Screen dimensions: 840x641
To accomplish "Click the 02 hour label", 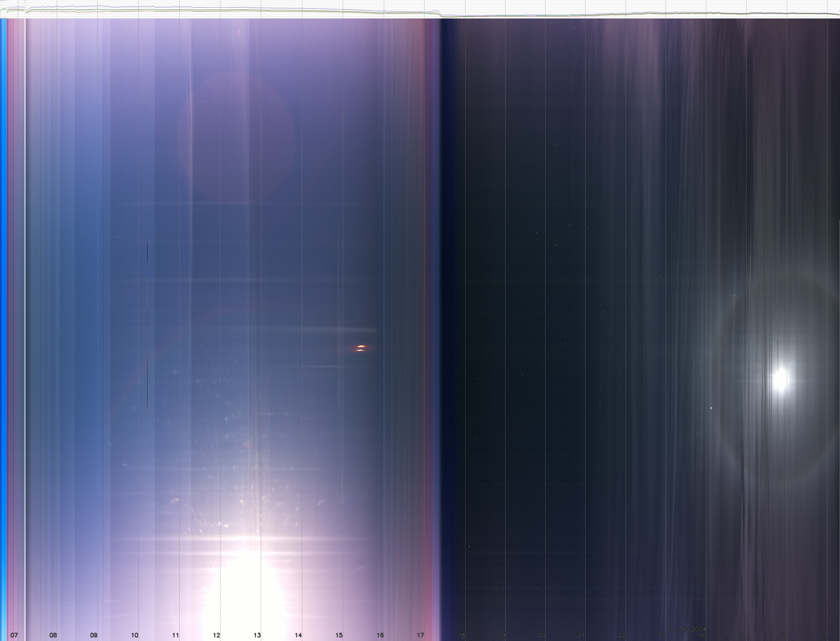I will pos(783,635).
